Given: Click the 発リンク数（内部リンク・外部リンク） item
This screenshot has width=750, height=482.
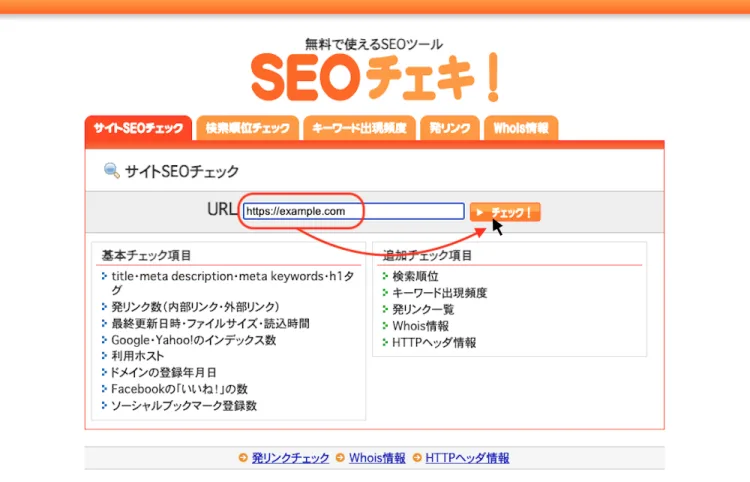Looking at the screenshot, I should point(195,307).
